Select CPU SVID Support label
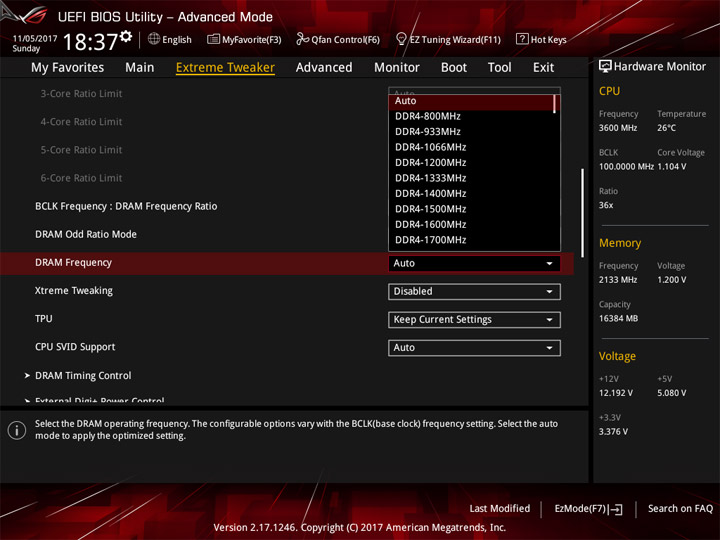 [75, 347]
